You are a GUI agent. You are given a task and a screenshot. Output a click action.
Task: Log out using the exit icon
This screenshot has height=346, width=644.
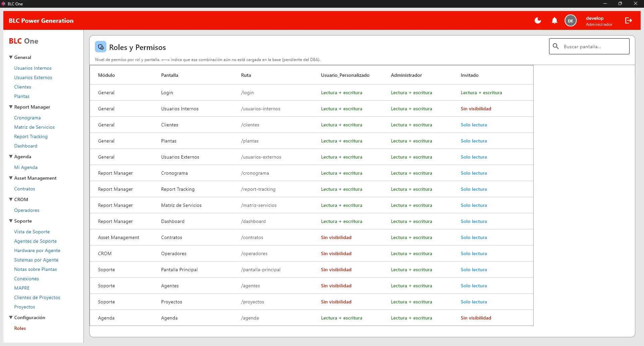click(629, 20)
